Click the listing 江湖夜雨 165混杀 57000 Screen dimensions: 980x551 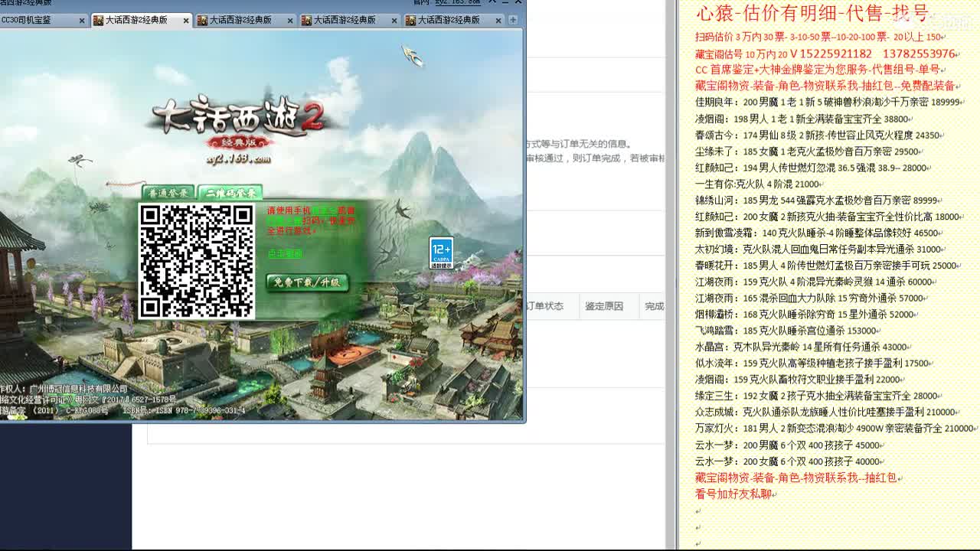click(x=809, y=298)
